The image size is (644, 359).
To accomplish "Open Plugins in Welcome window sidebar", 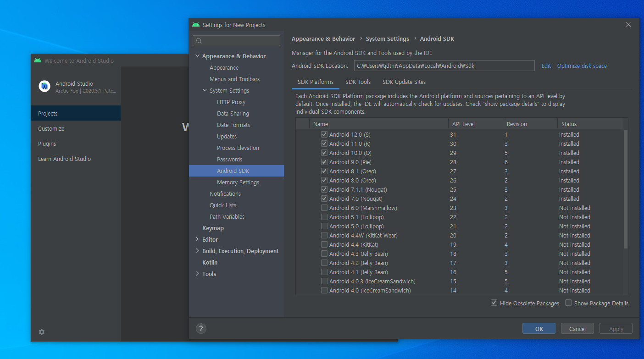I will pos(76,144).
